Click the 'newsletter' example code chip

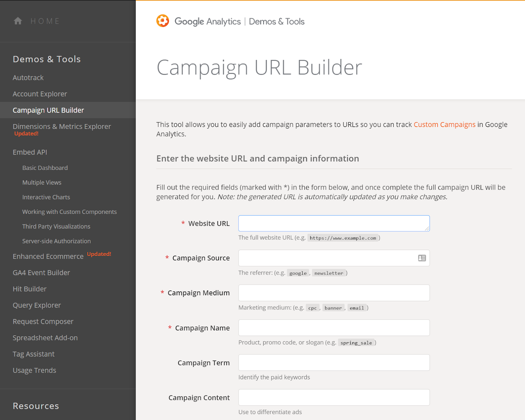(329, 273)
